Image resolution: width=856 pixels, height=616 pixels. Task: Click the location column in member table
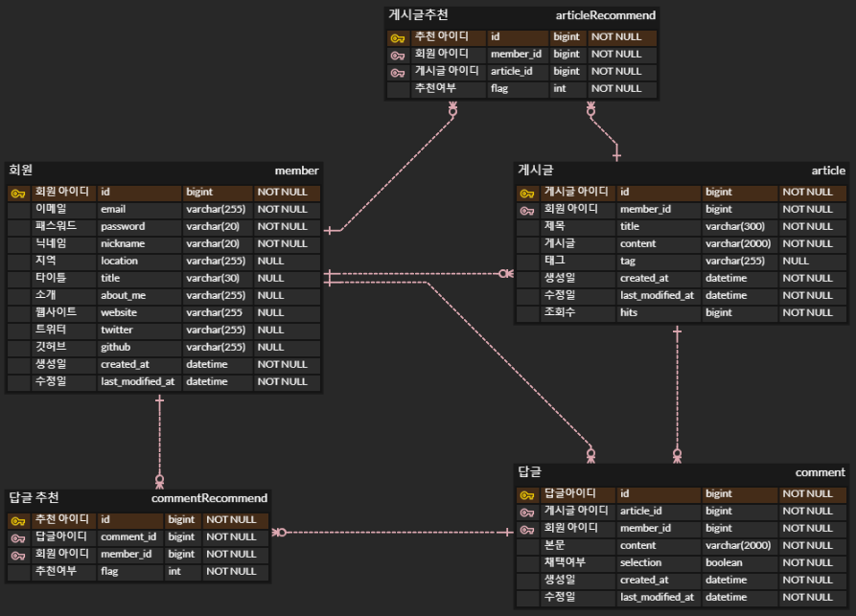point(119,261)
